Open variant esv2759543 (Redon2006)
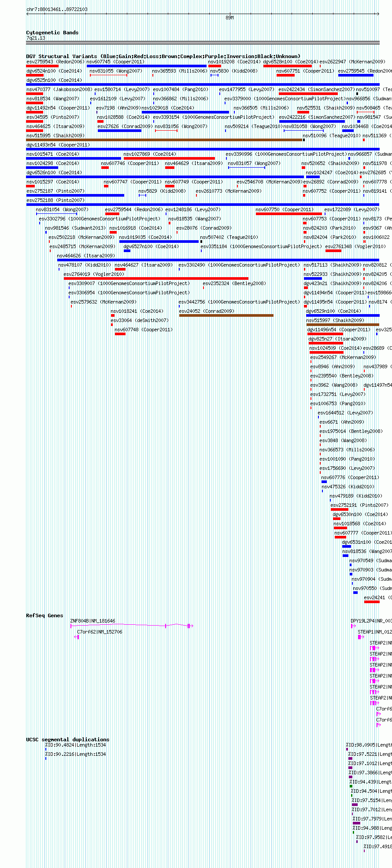392x868 pixels. (55, 62)
